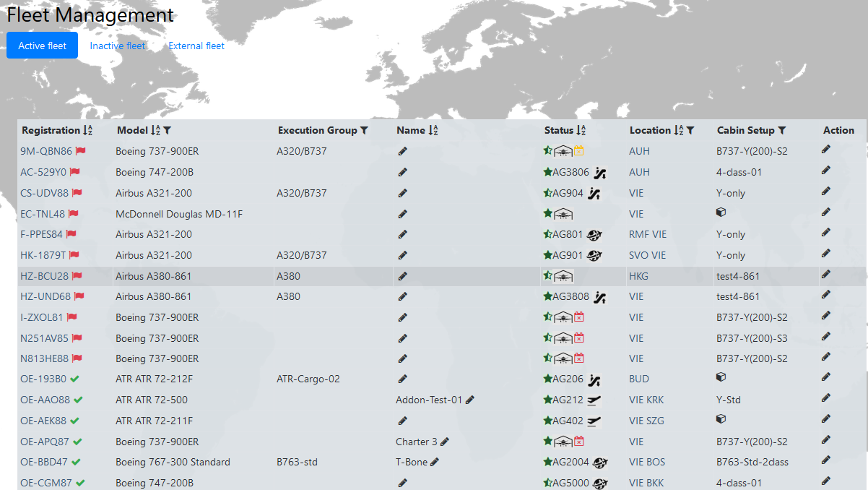
Task: Open BUD location link
Action: [x=639, y=379]
